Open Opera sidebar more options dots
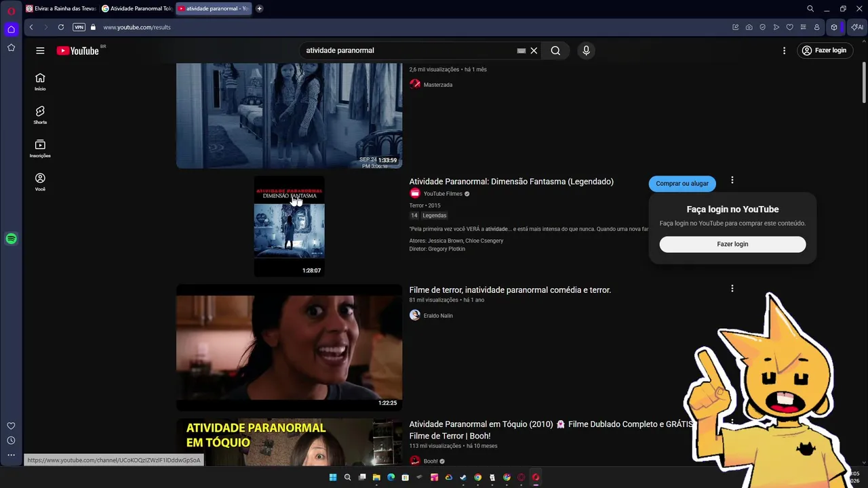The height and width of the screenshot is (488, 868). coord(11,455)
